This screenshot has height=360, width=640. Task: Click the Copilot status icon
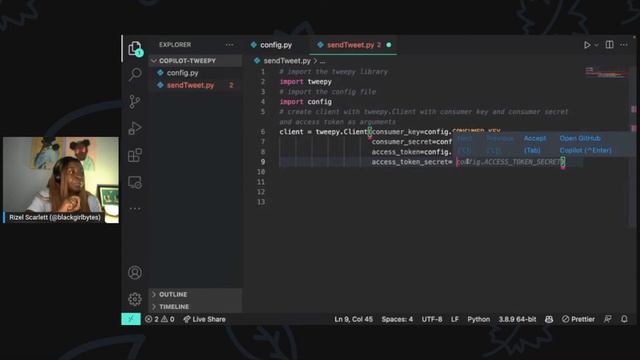[549, 319]
